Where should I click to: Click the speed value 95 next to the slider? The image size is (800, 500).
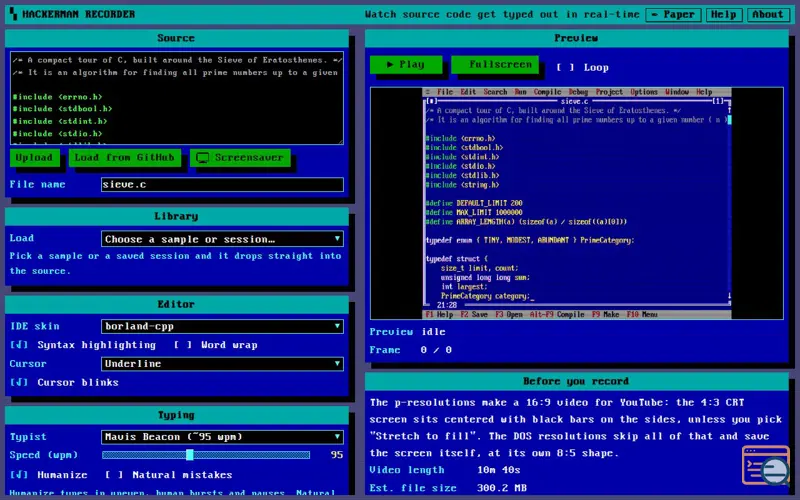pos(337,455)
